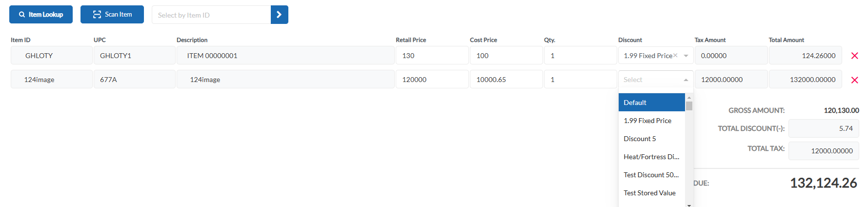
Task: Click the arrow button beside Item ID field
Action: pyautogui.click(x=279, y=15)
